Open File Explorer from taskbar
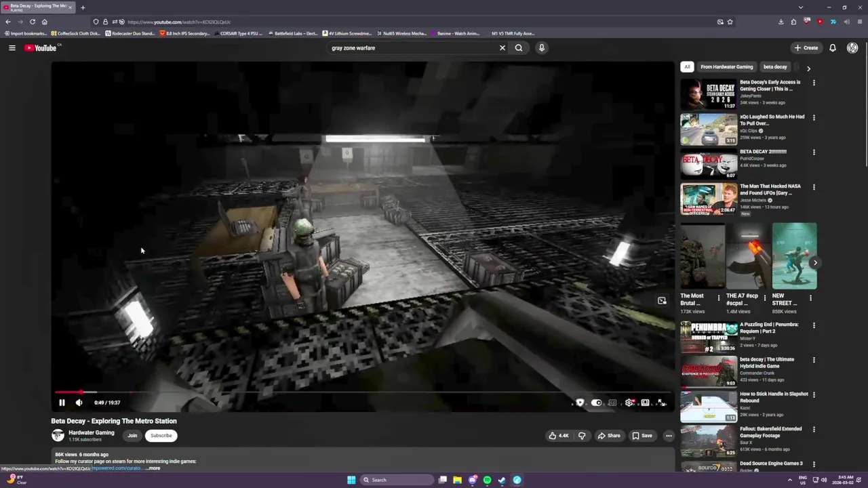 coord(457,480)
